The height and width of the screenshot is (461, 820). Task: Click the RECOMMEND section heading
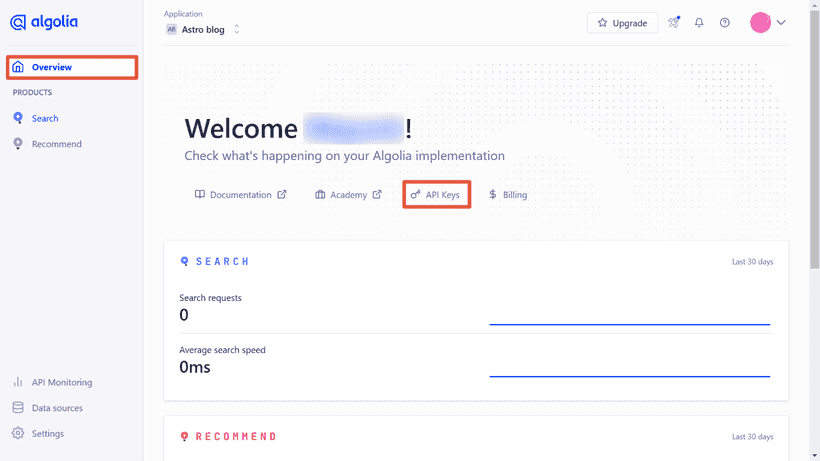[x=236, y=436]
